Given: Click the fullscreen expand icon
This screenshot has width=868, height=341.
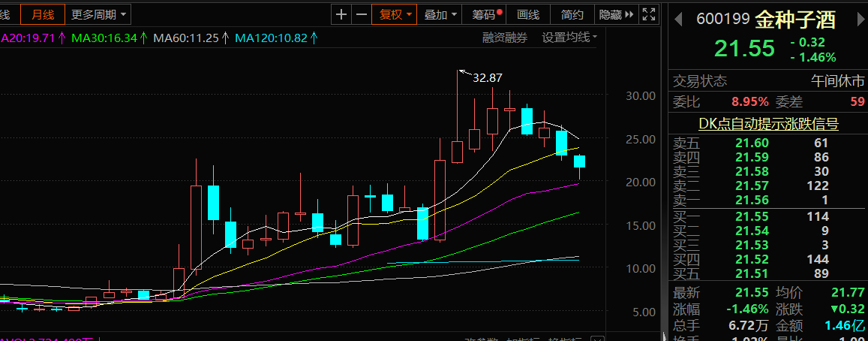Looking at the screenshot, I should [650, 14].
